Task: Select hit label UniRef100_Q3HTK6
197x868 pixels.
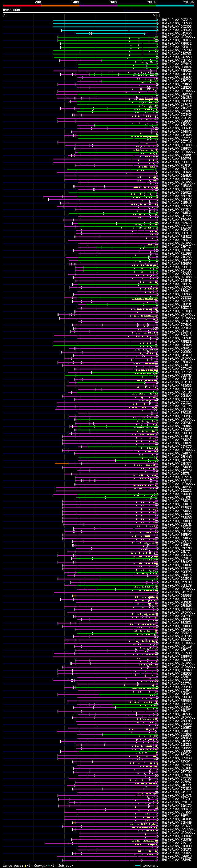Action: (x=177, y=81)
